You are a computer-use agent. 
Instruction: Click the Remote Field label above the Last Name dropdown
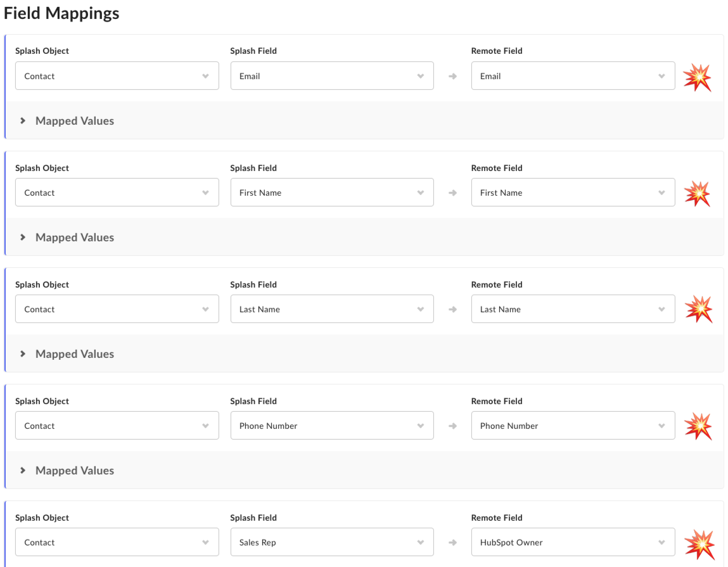497,284
